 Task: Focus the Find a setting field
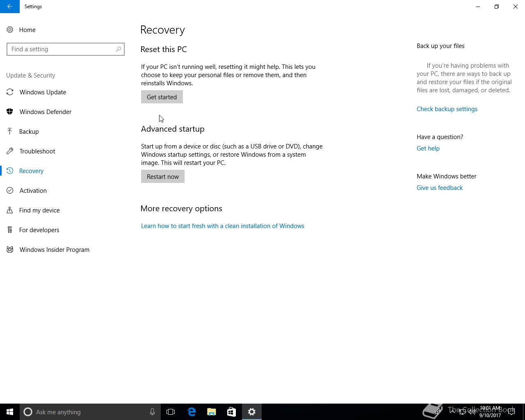click(66, 49)
